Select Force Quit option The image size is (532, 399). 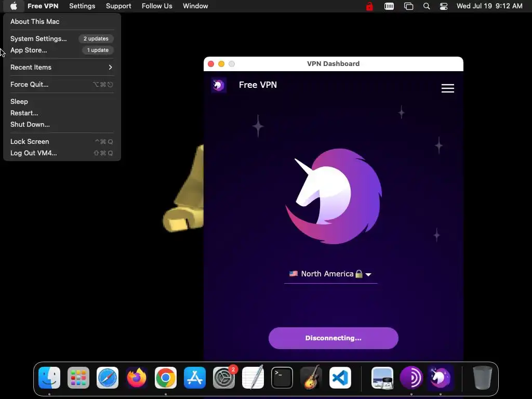tap(62, 85)
